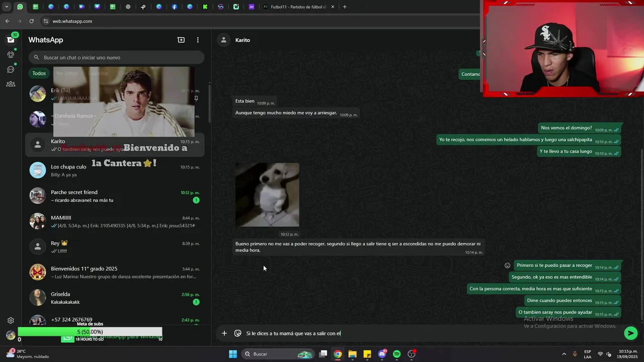Open the Danihela Ramos chat

pyautogui.click(x=115, y=120)
